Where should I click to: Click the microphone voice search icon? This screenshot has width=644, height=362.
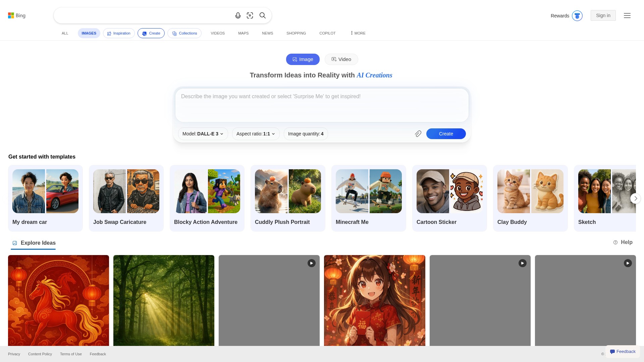point(238,15)
